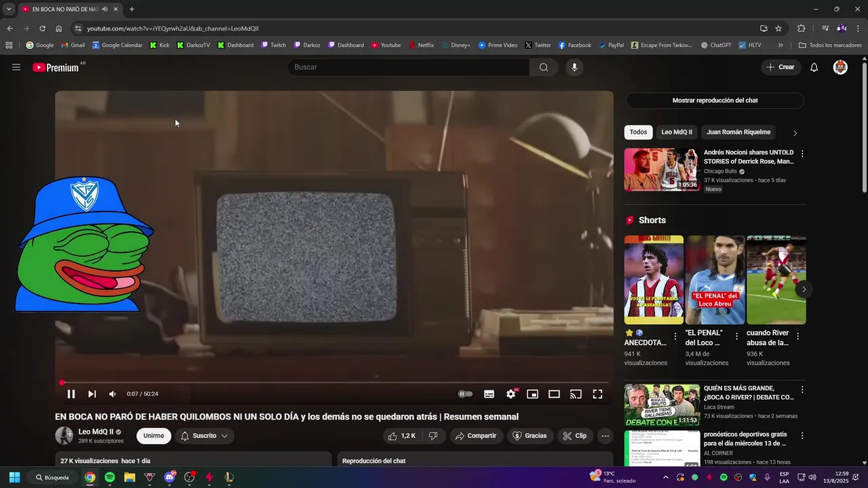Open ChatGPT bookmark
This screenshot has height=488, width=868.
tap(715, 45)
